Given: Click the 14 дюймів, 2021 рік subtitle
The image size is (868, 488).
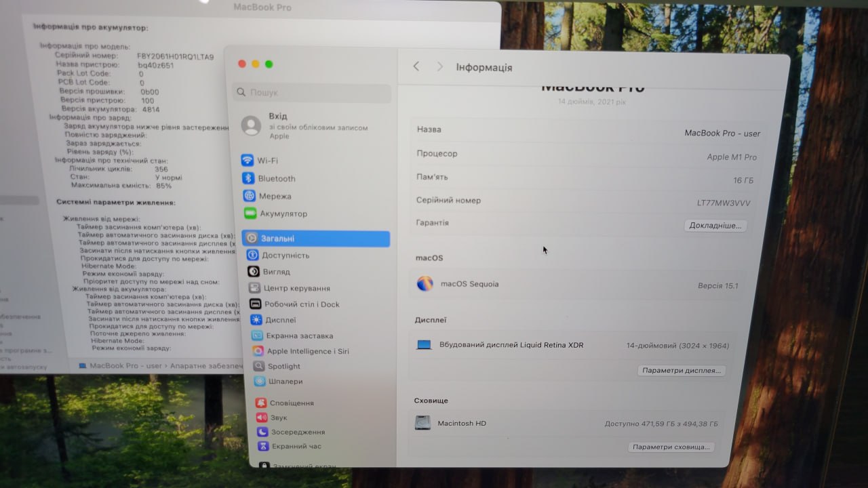Looking at the screenshot, I should pos(592,102).
